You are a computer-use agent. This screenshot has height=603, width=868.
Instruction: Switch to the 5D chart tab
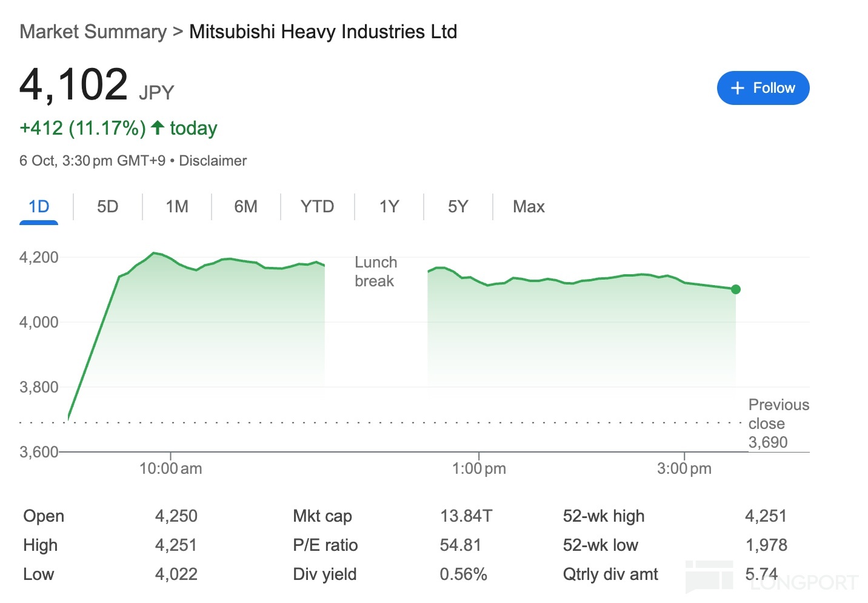pyautogui.click(x=107, y=207)
